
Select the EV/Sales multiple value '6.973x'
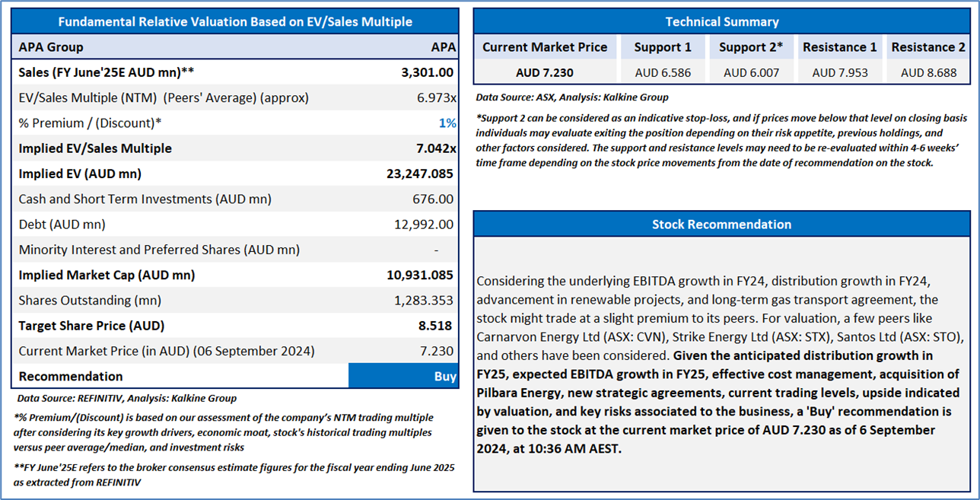(x=435, y=97)
